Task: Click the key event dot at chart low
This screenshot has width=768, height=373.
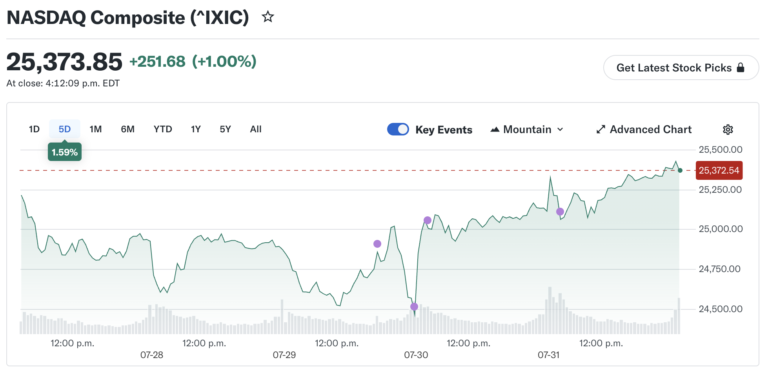Action: tap(414, 307)
